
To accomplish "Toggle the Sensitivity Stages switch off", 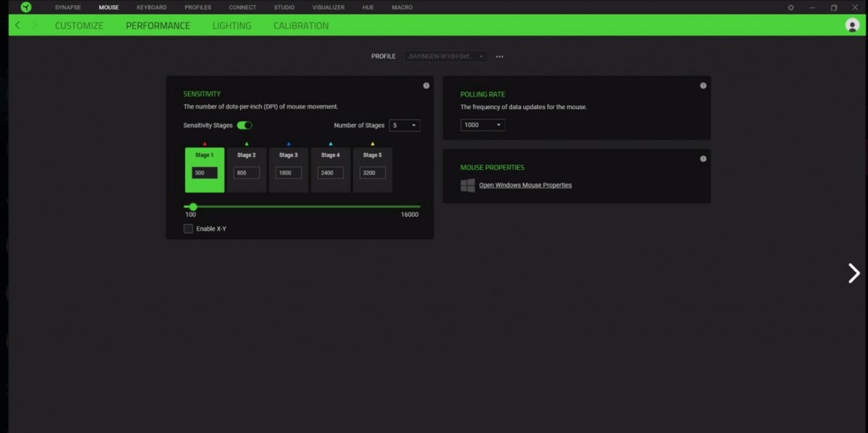I will [244, 125].
